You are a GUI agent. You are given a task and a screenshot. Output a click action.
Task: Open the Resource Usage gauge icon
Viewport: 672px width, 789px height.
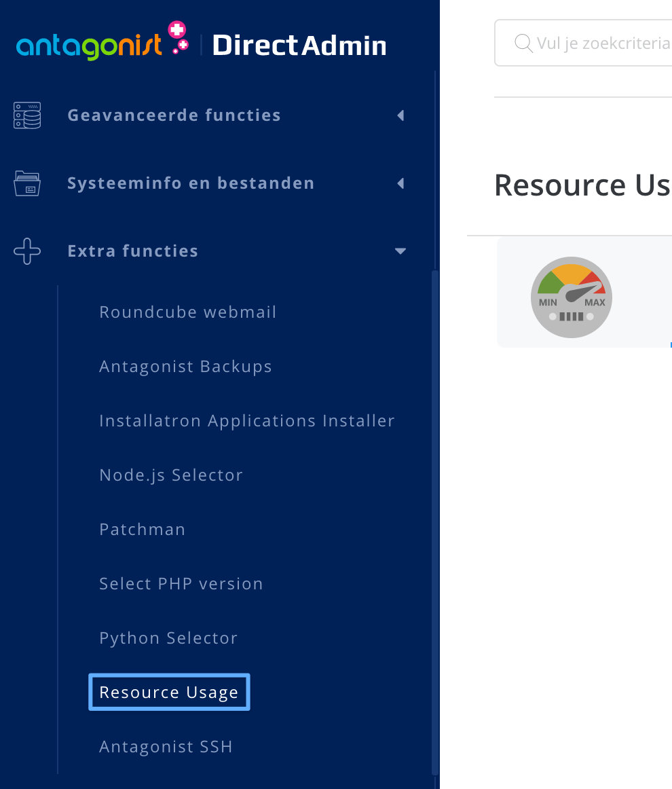pos(572,297)
